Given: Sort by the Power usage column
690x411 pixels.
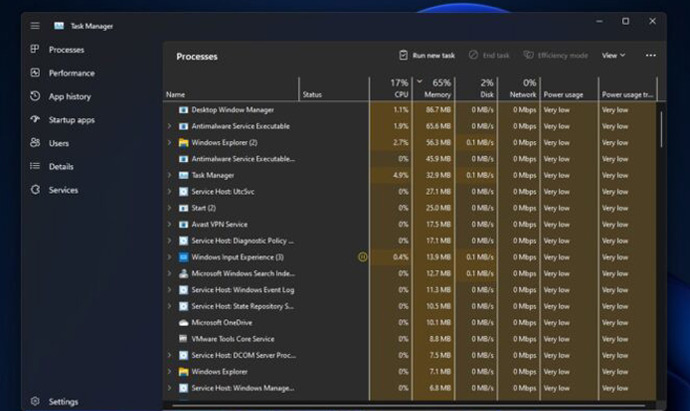Looking at the screenshot, I should point(569,89).
